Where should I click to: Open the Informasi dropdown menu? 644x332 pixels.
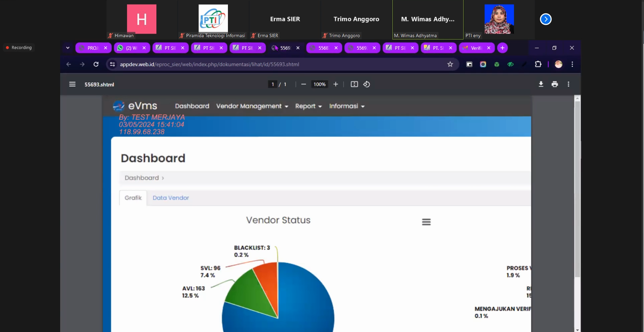pyautogui.click(x=347, y=106)
